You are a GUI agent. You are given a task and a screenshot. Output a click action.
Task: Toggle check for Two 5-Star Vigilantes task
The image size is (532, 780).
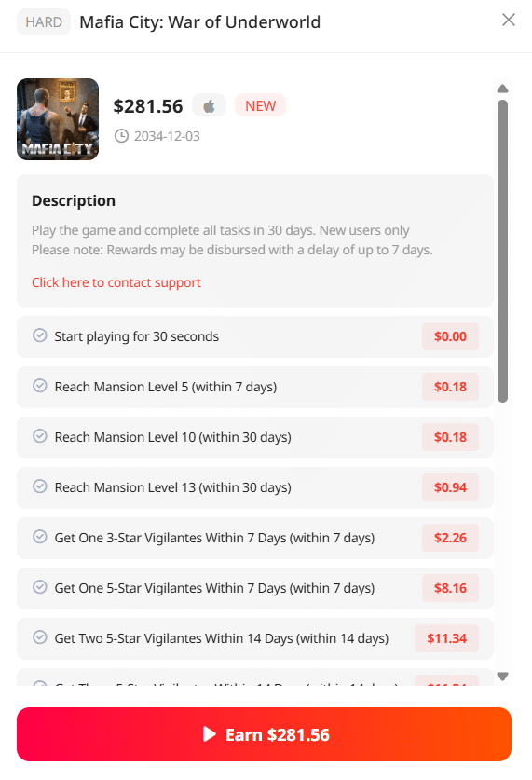tap(40, 637)
